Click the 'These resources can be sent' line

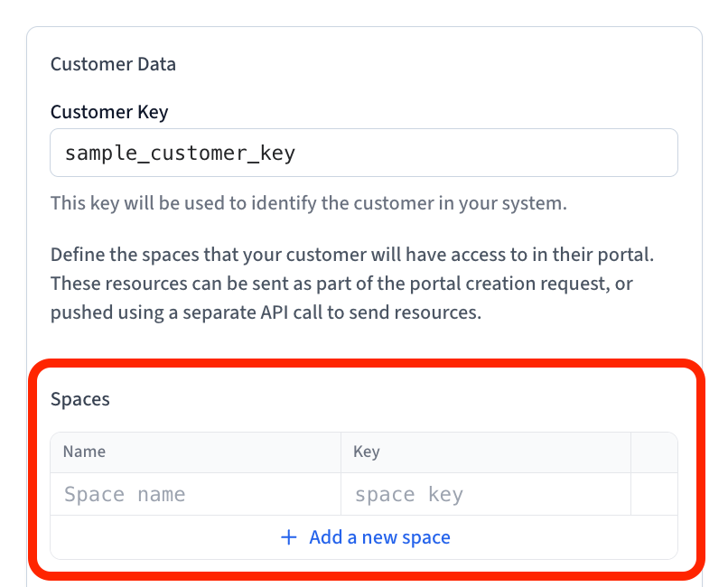pos(342,284)
